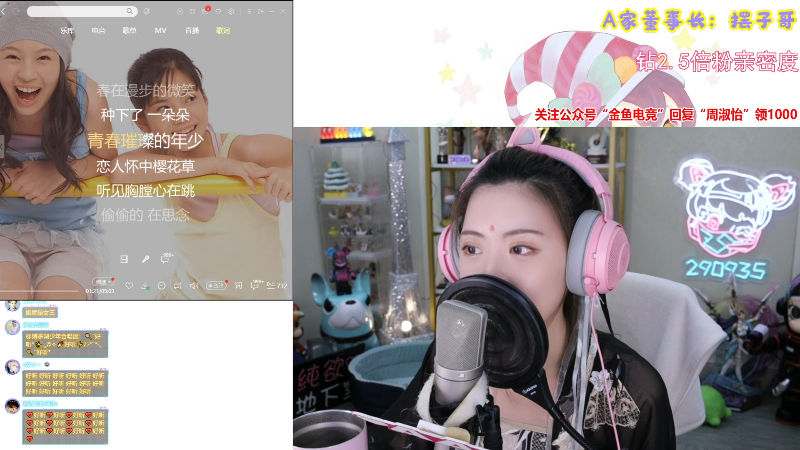Click lyric line 种下了 一朵朵

point(145,115)
